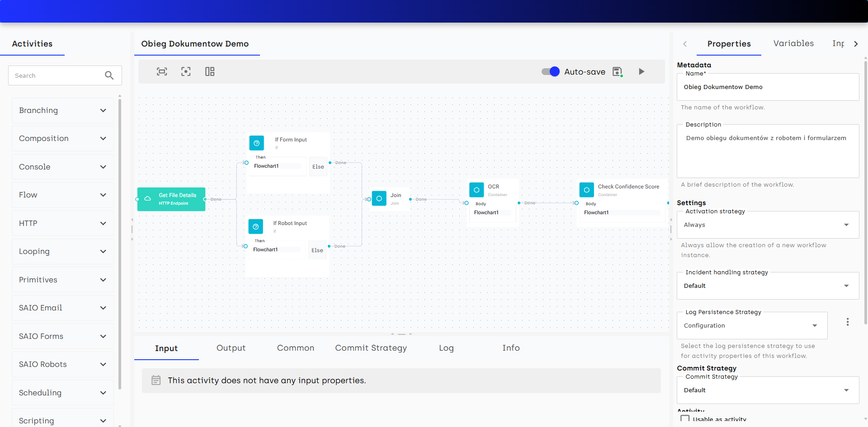
Task: Click the auto layout icon in toolbar
Action: tap(210, 71)
